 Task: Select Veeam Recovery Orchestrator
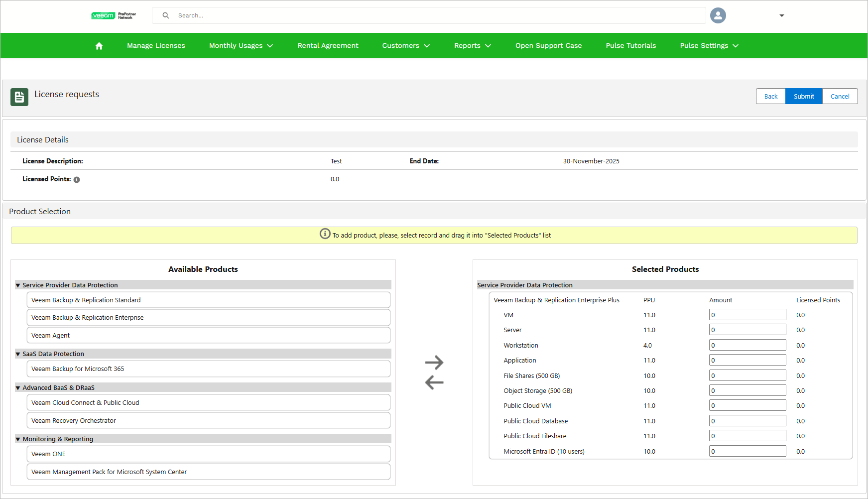click(x=208, y=420)
